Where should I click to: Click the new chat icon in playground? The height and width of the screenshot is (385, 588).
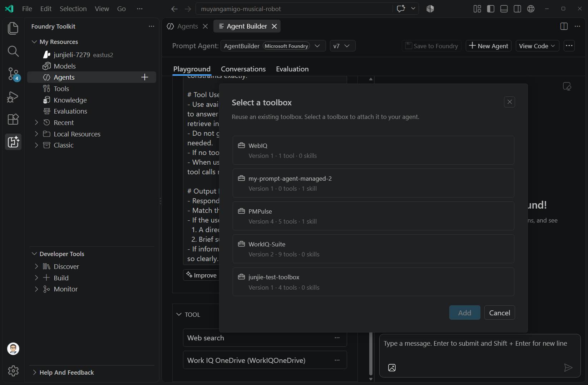567,86
